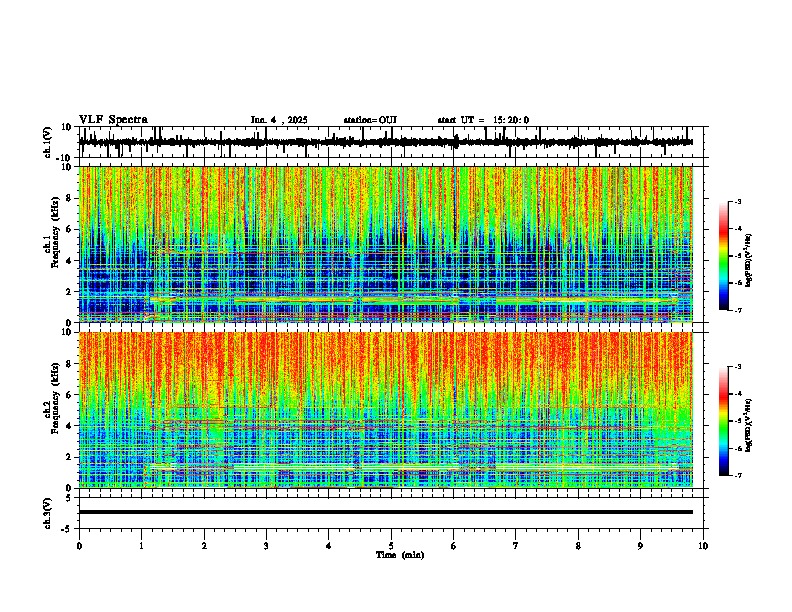The height and width of the screenshot is (612, 792).
Task: Click the 'ch.1(V)' waveform axis label
Action: tap(48, 142)
